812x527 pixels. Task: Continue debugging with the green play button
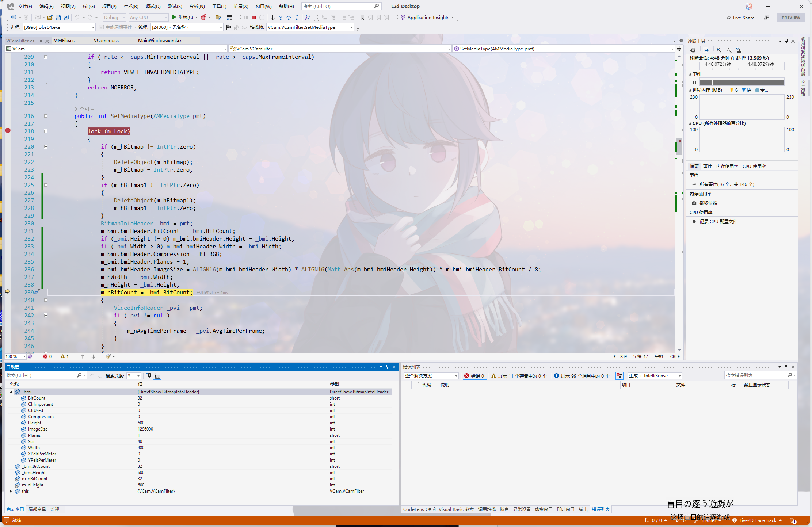click(x=174, y=17)
